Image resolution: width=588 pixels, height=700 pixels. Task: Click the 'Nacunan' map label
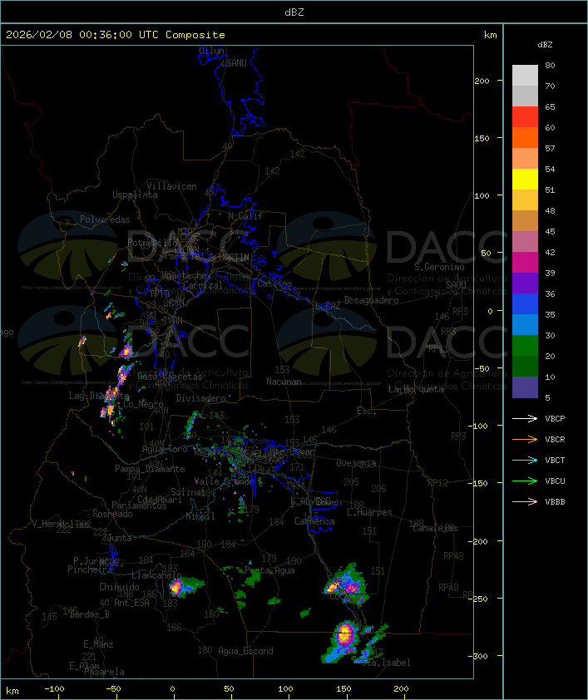(x=284, y=382)
